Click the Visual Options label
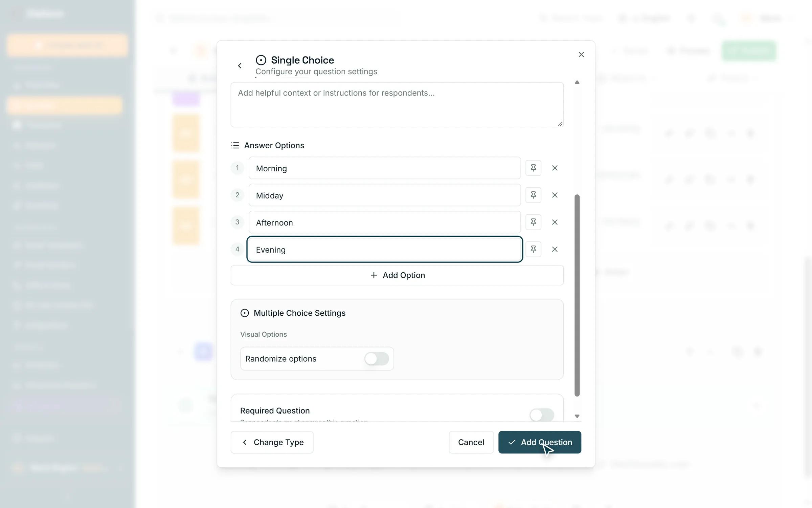 coord(264,334)
